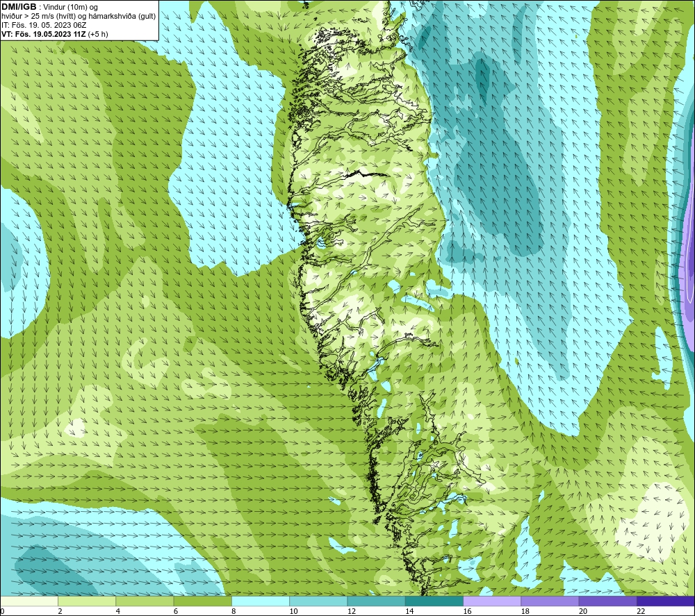
Task: Click the legend tick label '6'
Action: [176, 612]
